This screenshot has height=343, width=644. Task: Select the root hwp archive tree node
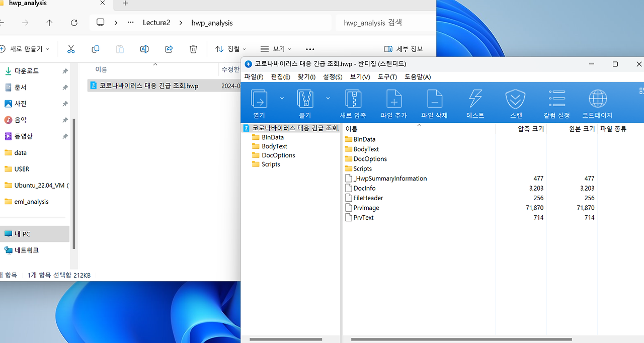(291, 128)
